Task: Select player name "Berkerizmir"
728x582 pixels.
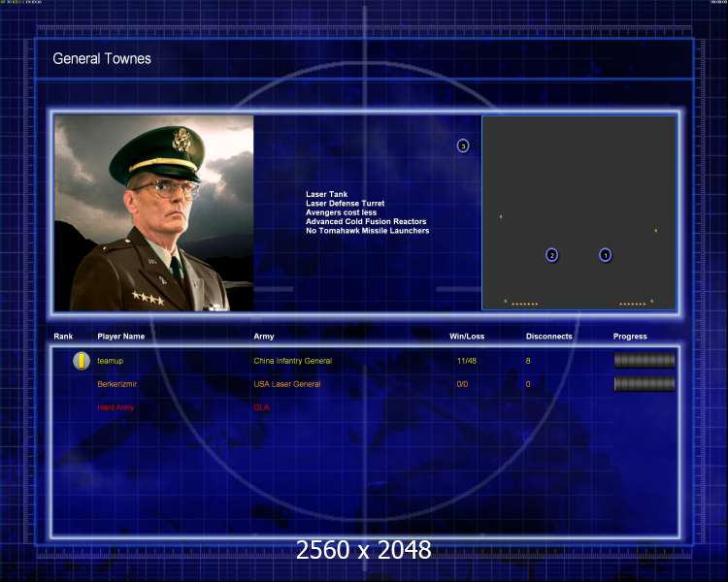Action: point(117,384)
